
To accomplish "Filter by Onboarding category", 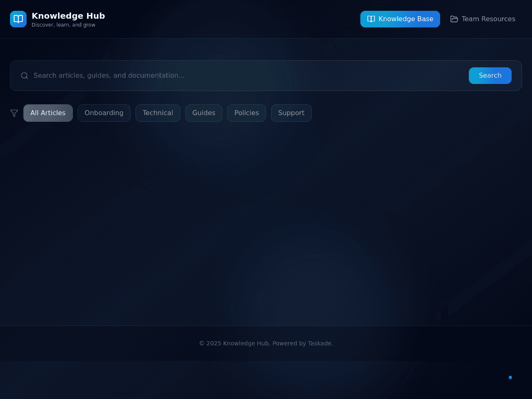I will coord(104,113).
